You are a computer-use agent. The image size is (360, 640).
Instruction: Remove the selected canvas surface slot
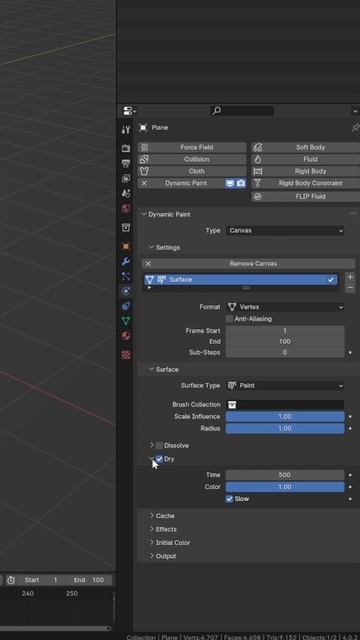click(x=350, y=288)
